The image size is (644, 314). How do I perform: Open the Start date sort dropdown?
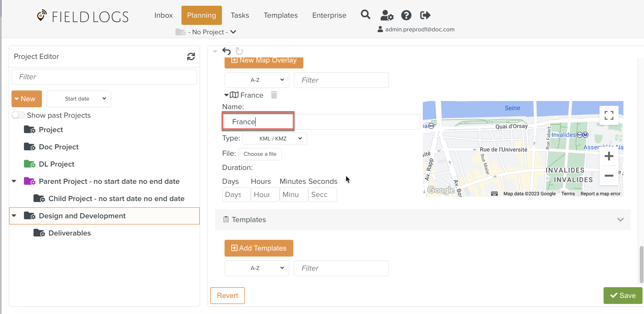tap(79, 99)
